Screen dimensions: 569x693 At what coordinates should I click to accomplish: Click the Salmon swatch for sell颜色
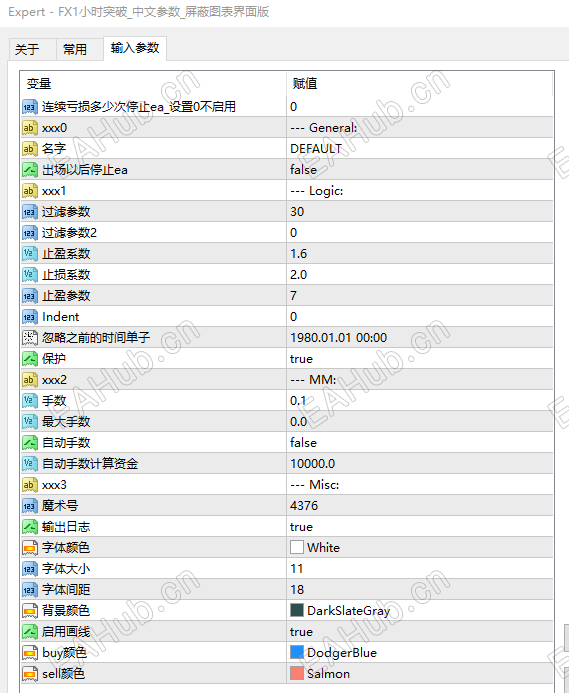click(297, 673)
